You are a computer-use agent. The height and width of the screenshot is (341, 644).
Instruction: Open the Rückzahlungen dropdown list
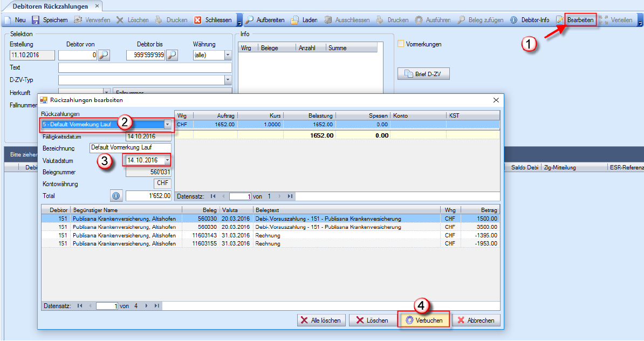pos(167,124)
